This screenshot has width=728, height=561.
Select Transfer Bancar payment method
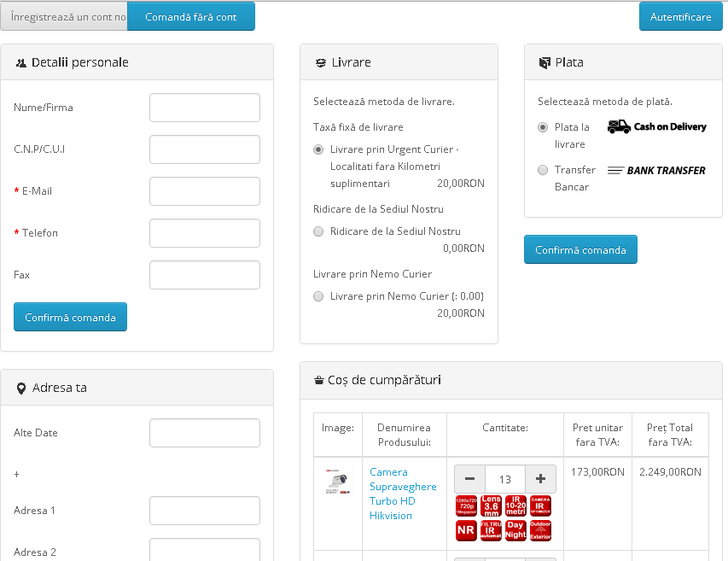click(x=543, y=170)
